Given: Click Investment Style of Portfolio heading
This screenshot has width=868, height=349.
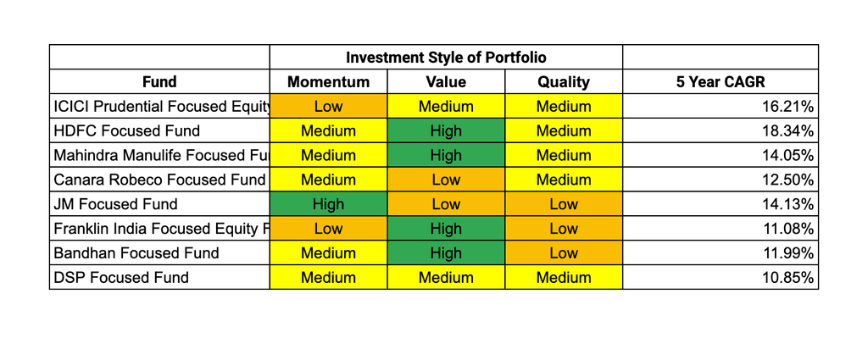Looking at the screenshot, I should point(446,58).
